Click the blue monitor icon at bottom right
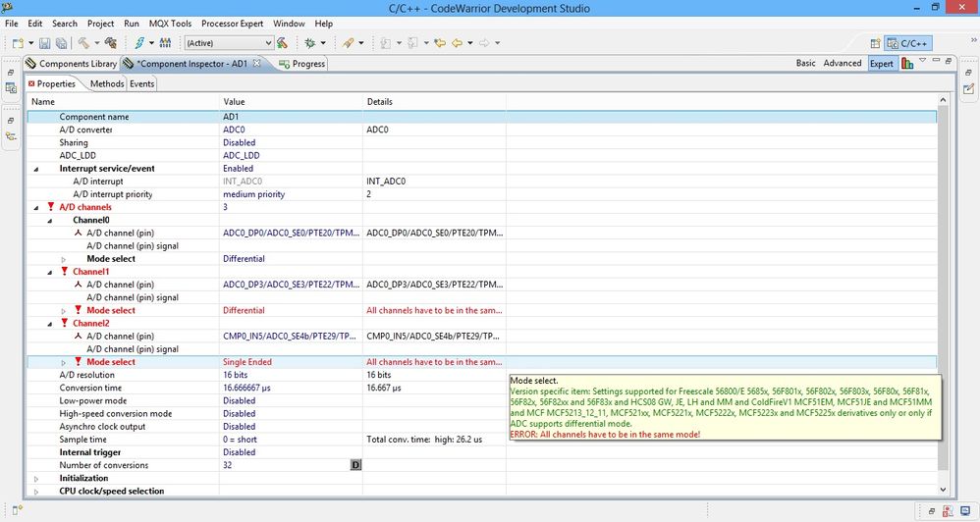This screenshot has width=980, height=522. (x=965, y=511)
